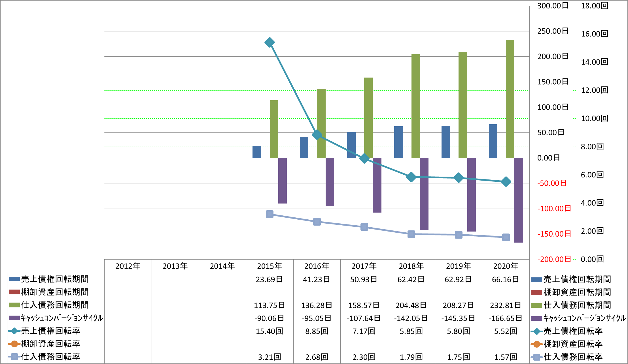
Task: Click the 仕入債務回転率 square marker above 2020年
Action: pyautogui.click(x=506, y=237)
